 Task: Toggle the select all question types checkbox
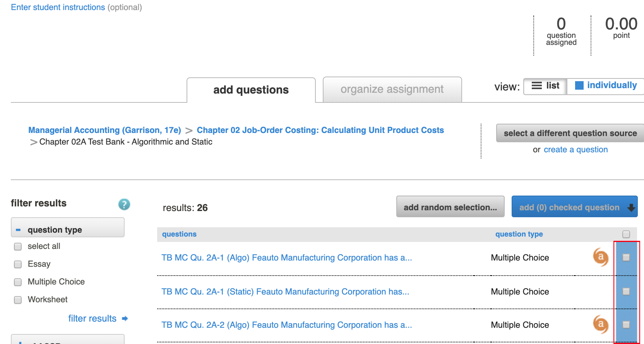click(x=18, y=247)
